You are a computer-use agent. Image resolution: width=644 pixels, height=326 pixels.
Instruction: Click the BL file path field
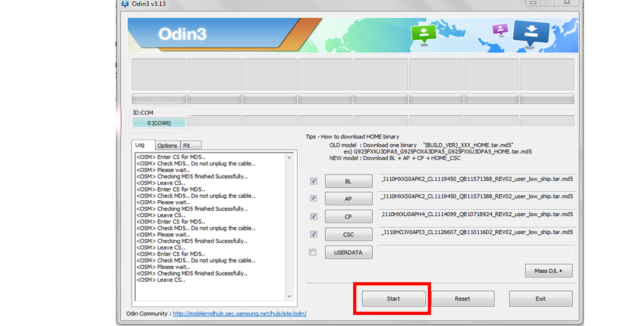point(477,181)
